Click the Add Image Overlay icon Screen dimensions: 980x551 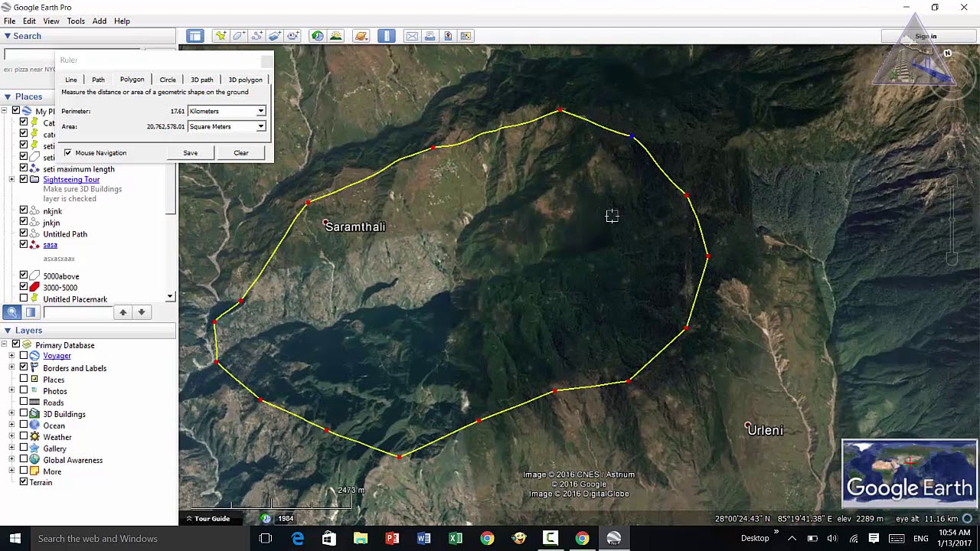(275, 36)
